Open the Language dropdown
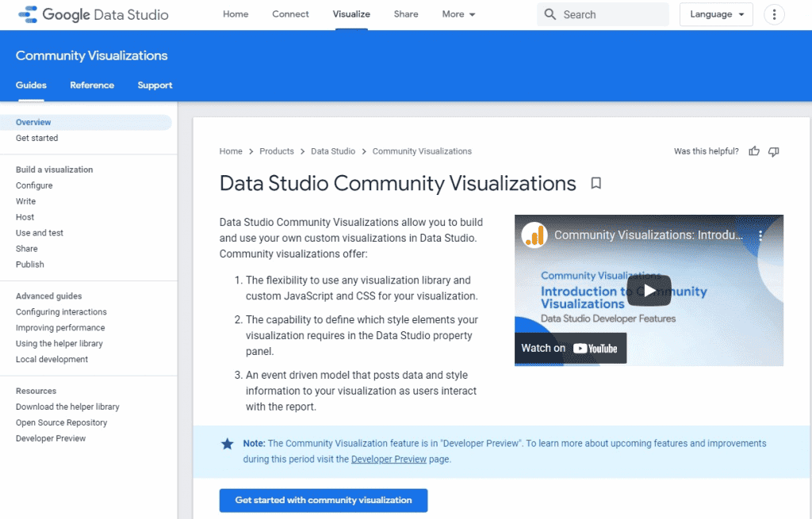 (x=716, y=14)
